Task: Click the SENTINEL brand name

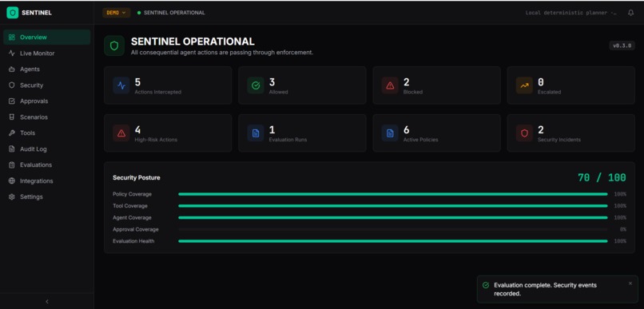Action: 37,13
